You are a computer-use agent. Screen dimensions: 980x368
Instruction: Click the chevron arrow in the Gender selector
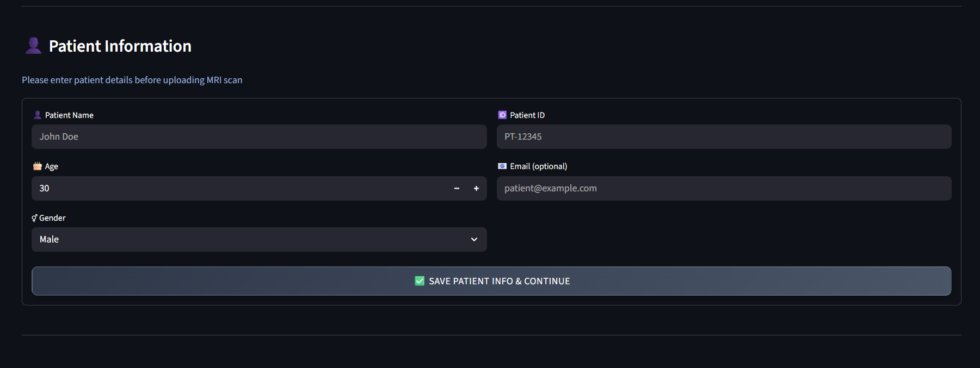[474, 240]
